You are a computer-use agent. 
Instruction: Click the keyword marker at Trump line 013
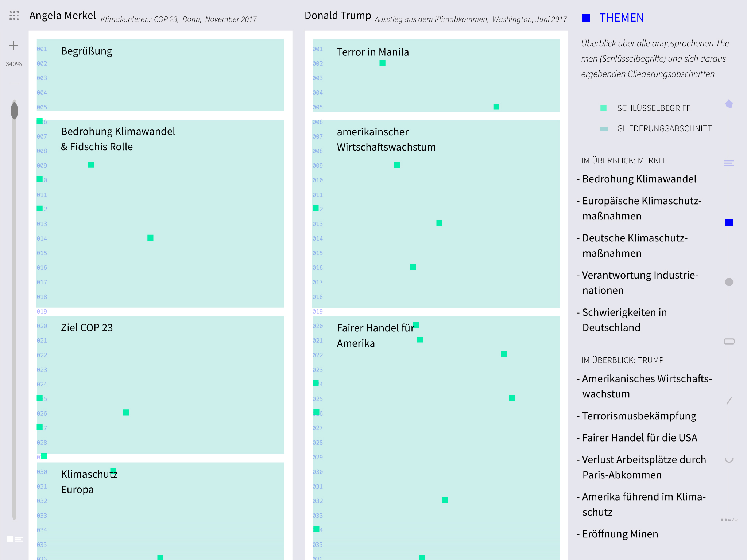[x=440, y=223]
